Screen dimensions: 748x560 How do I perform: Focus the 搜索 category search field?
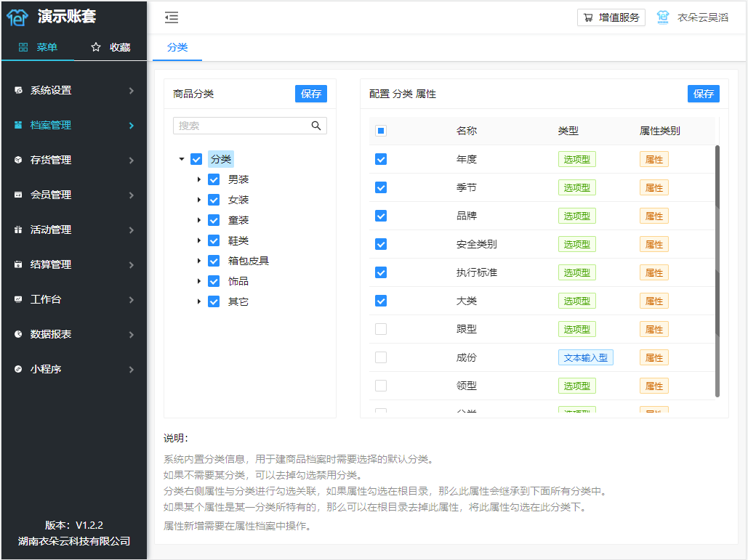[250, 126]
